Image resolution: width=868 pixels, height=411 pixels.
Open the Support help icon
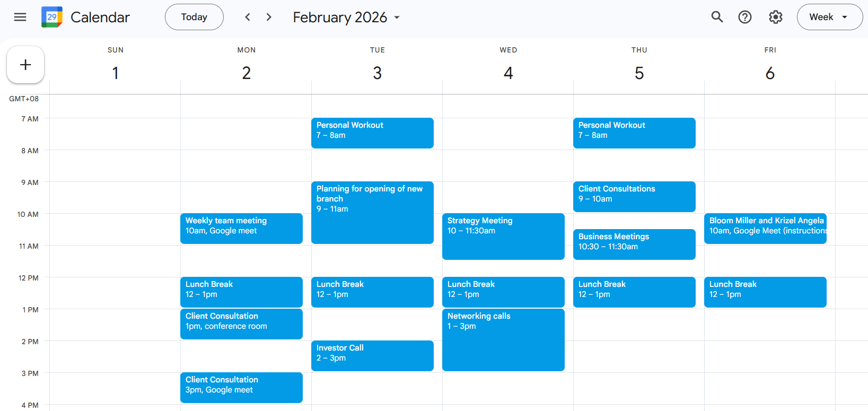click(x=745, y=17)
